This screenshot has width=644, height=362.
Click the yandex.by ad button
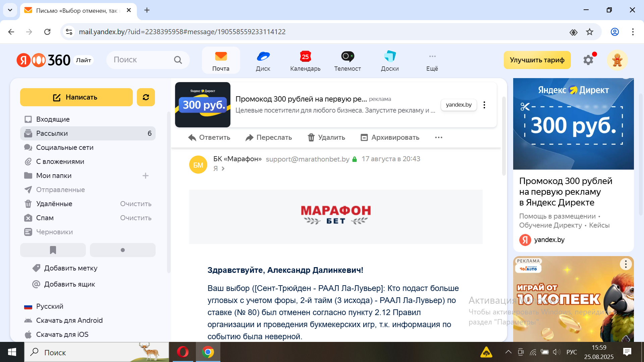point(459,105)
